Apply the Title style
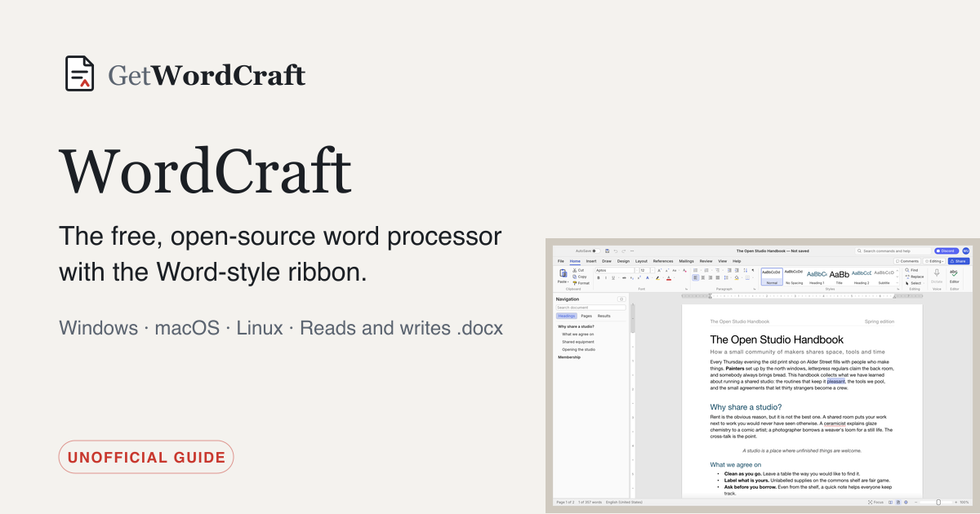 click(x=839, y=276)
